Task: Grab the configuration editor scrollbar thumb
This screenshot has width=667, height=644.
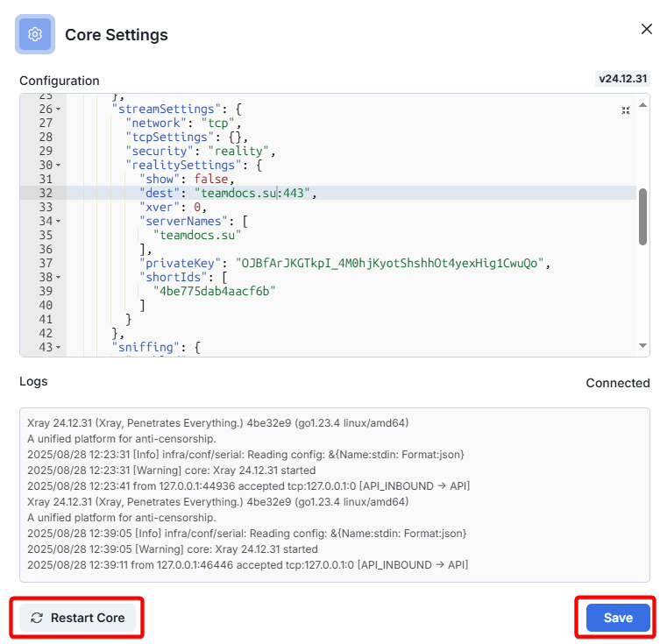Action: coord(642,216)
